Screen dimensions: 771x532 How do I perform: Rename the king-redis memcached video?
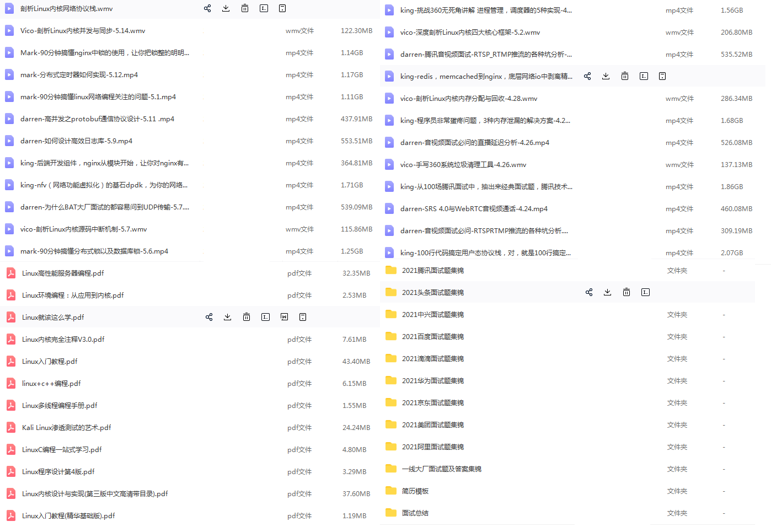coord(644,76)
